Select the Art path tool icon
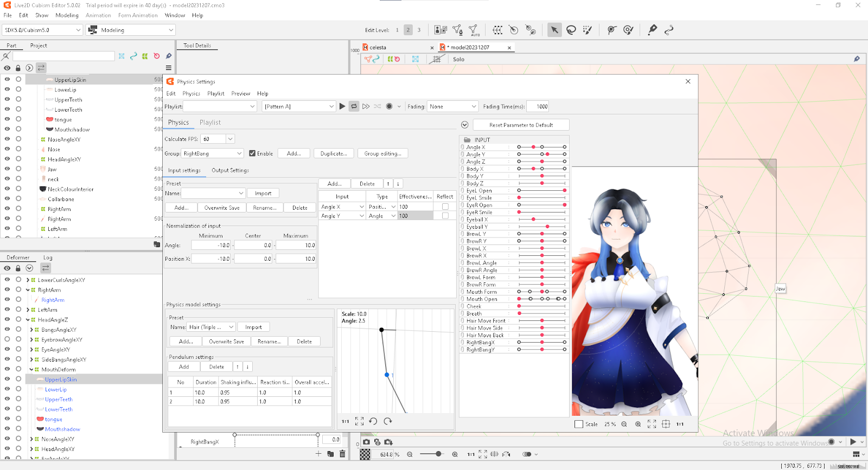 [669, 30]
